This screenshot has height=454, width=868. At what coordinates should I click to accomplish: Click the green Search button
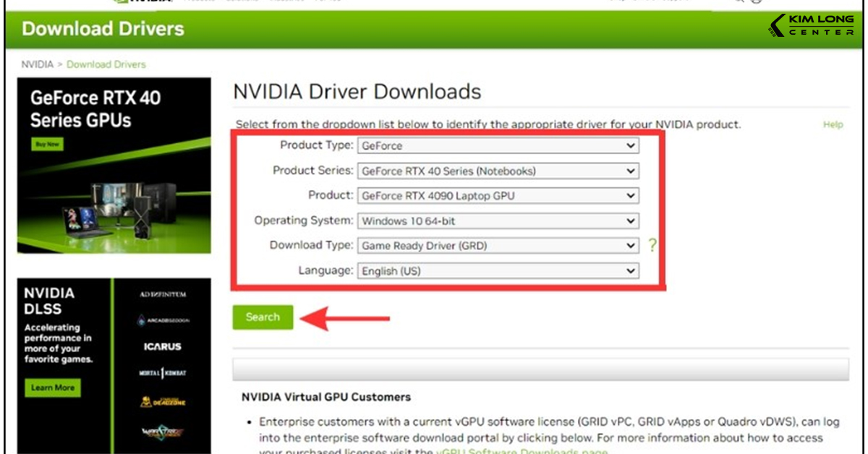tap(263, 317)
